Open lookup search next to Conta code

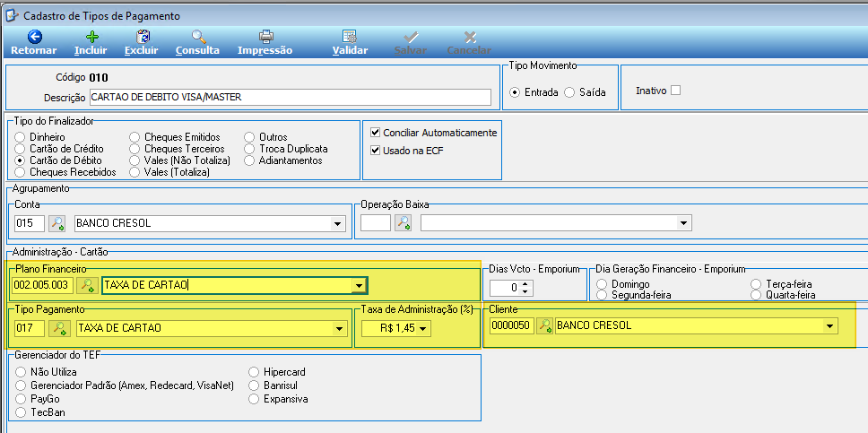[x=57, y=223]
